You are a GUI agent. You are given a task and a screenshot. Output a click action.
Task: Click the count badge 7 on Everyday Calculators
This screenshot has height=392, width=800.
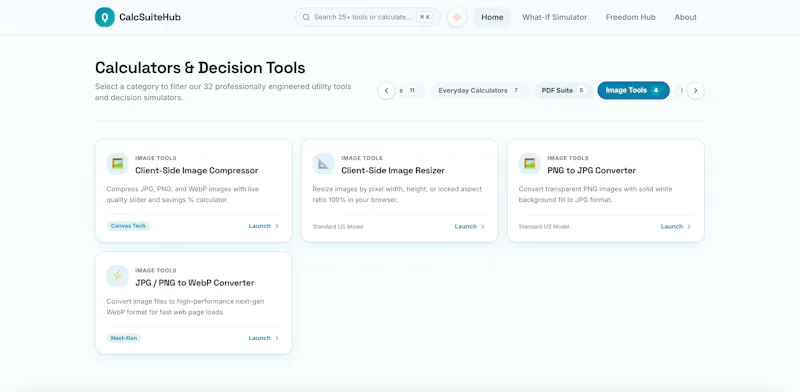click(x=516, y=90)
